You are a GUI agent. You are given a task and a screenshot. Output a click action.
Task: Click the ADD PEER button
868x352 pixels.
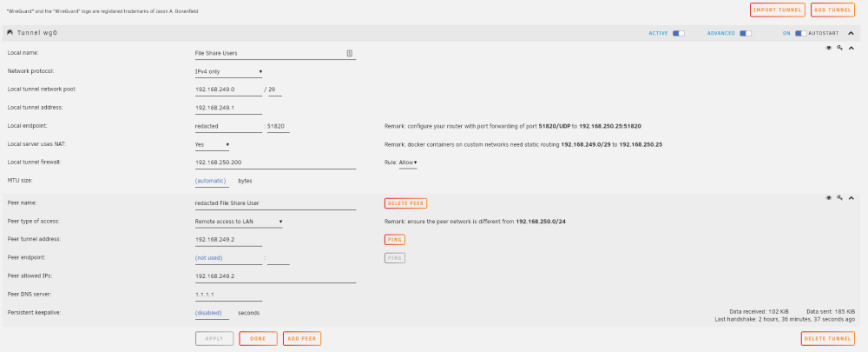(302, 339)
